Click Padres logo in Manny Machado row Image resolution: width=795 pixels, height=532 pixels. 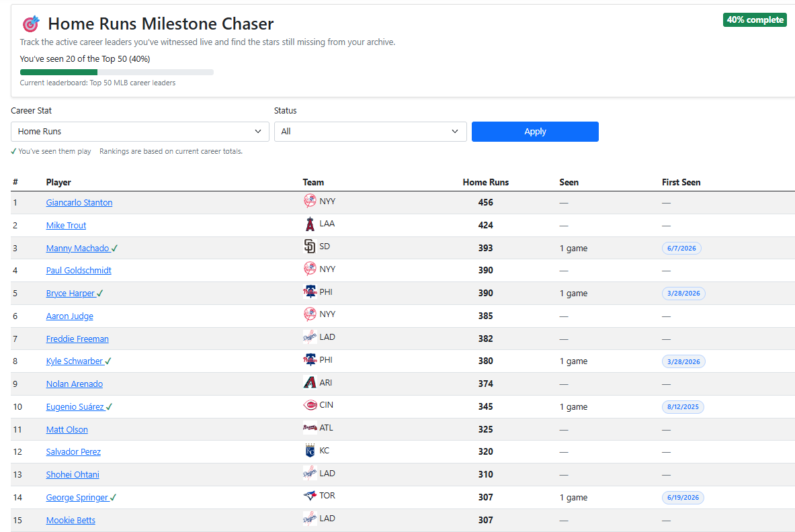[x=310, y=247]
